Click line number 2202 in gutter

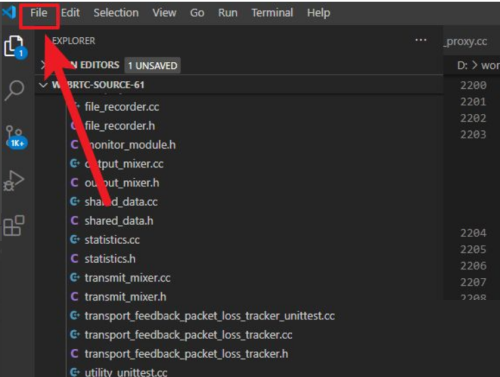(x=473, y=118)
